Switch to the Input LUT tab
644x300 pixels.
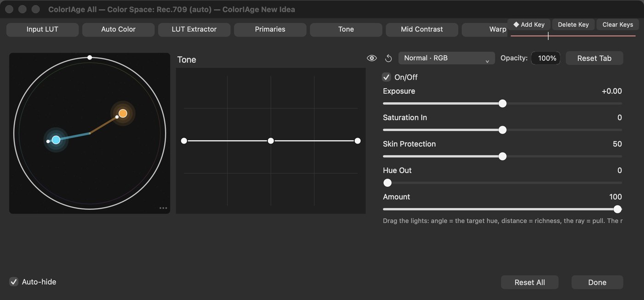coord(42,29)
